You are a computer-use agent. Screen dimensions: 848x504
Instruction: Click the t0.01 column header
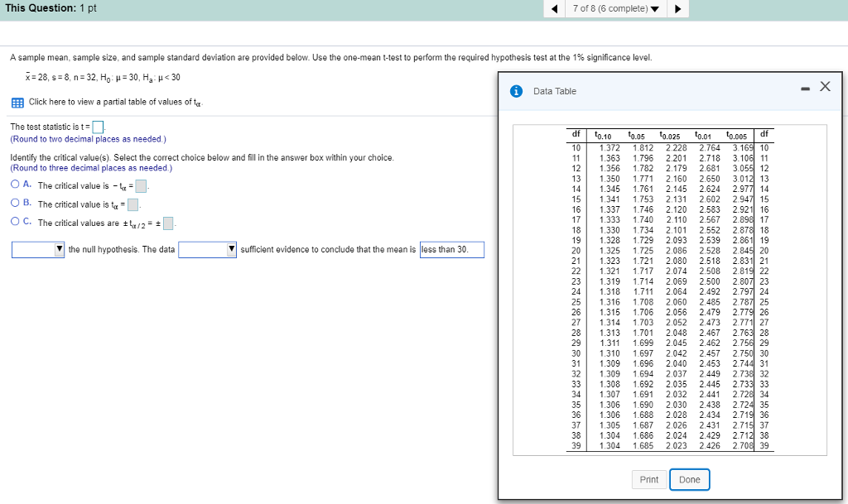pos(703,135)
